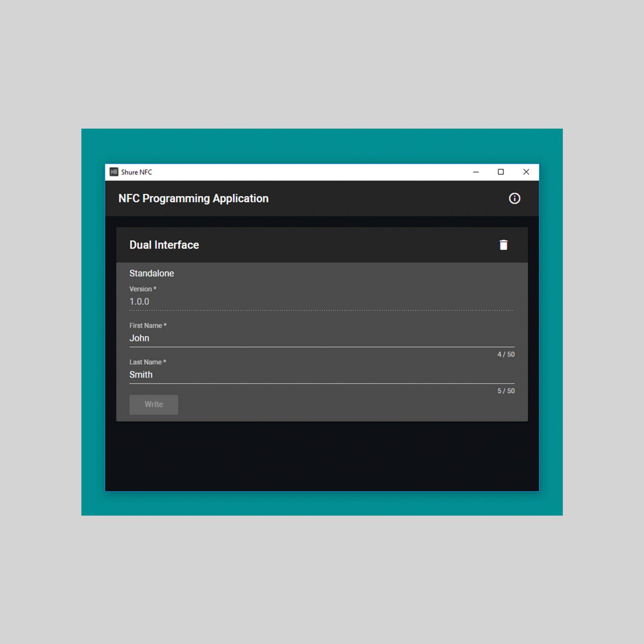Click the 4/50 character counter
Image resolution: width=644 pixels, height=644 pixels.
point(505,354)
